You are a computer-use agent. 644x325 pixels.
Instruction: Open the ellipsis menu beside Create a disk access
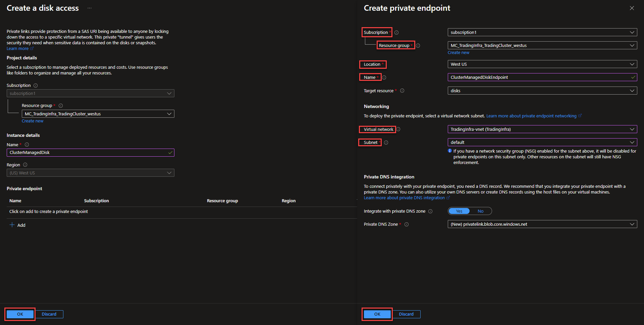(90, 8)
